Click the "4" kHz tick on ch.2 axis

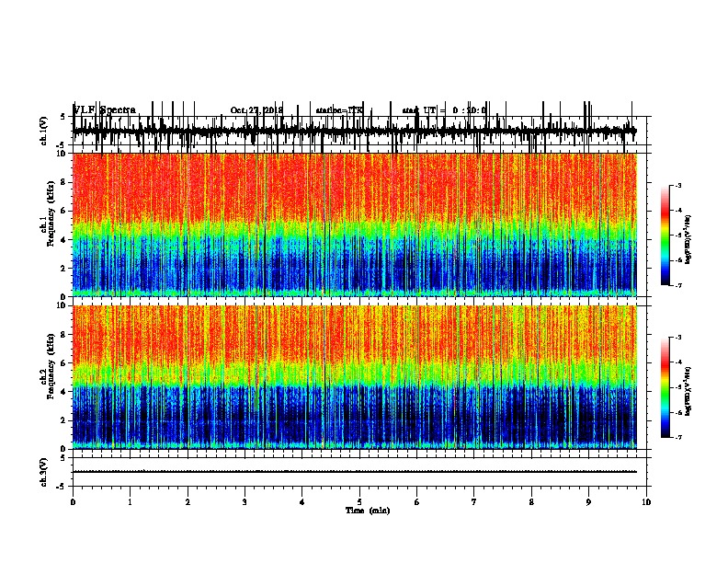point(63,392)
